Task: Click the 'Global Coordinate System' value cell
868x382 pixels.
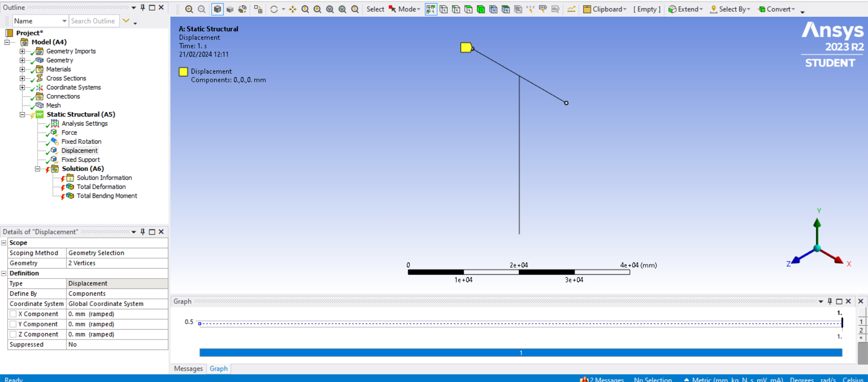Action: pos(117,304)
